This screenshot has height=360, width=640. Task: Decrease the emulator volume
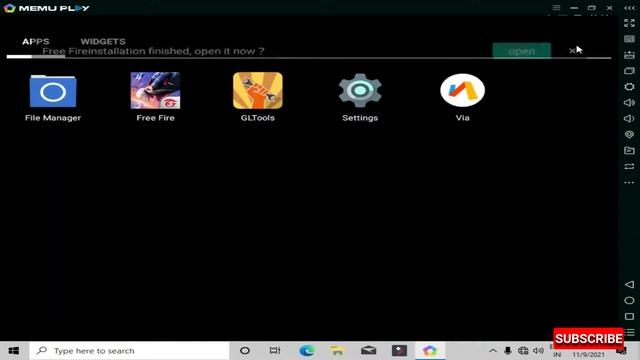[x=629, y=118]
